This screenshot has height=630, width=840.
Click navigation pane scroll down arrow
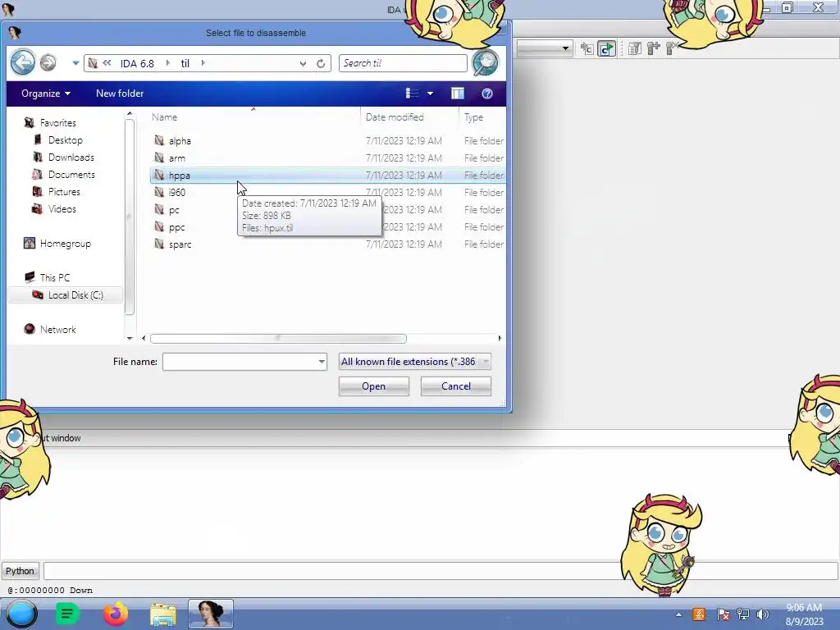point(129,338)
